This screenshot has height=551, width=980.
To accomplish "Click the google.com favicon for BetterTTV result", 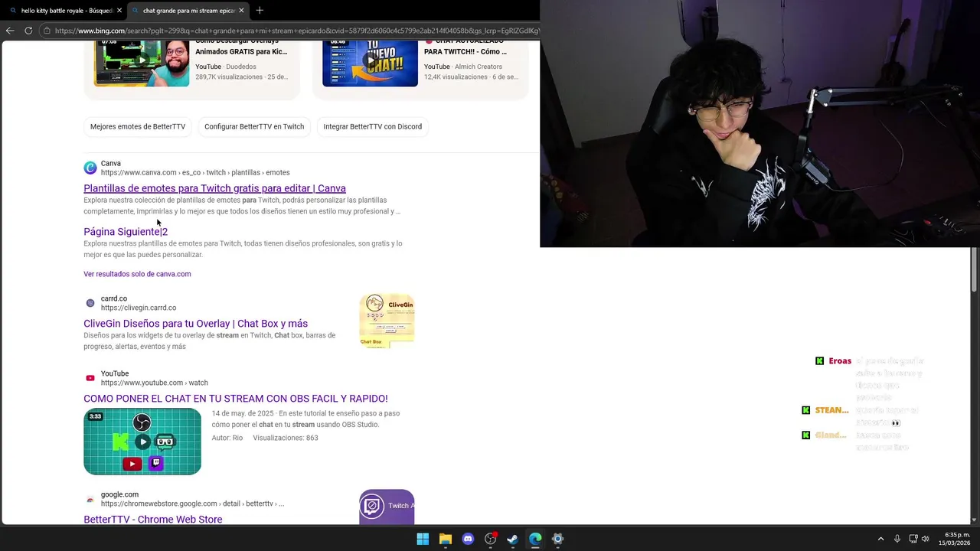I will coord(90,499).
